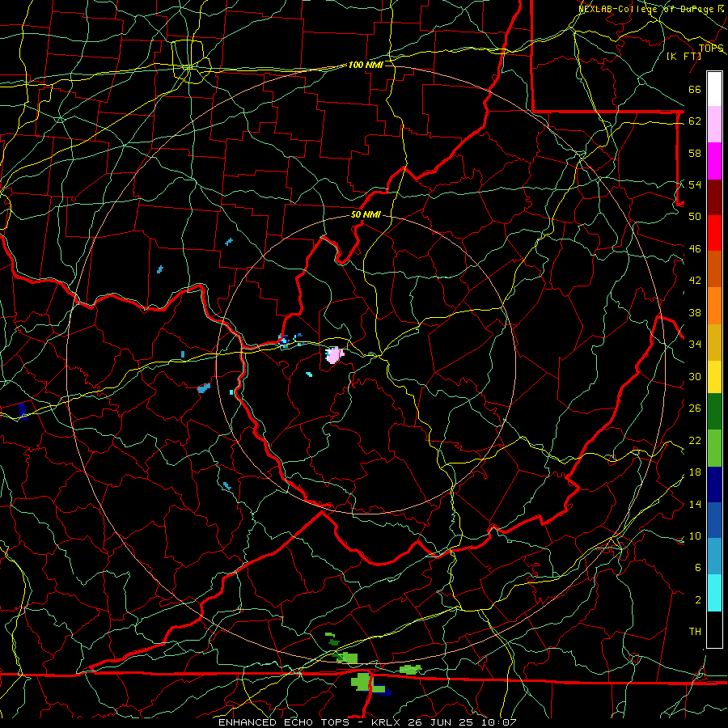
Task: Click the "62" legend value
Action: (695, 121)
